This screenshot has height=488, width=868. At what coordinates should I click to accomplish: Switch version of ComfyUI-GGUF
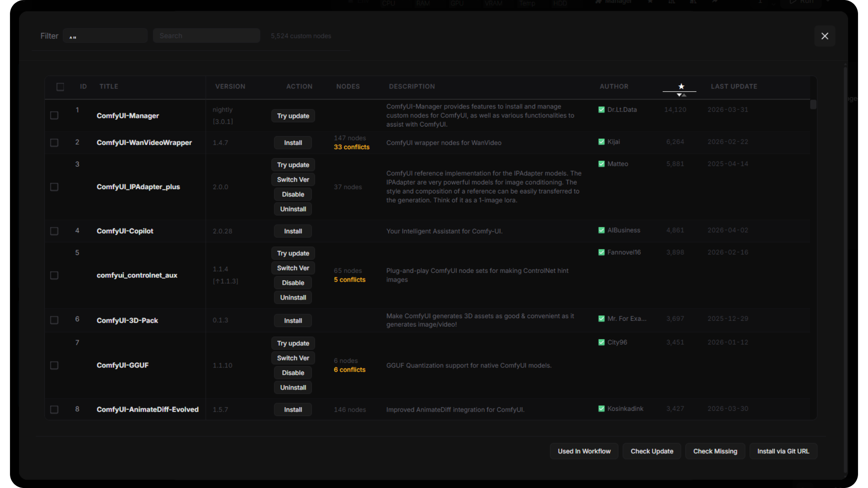tap(293, 358)
